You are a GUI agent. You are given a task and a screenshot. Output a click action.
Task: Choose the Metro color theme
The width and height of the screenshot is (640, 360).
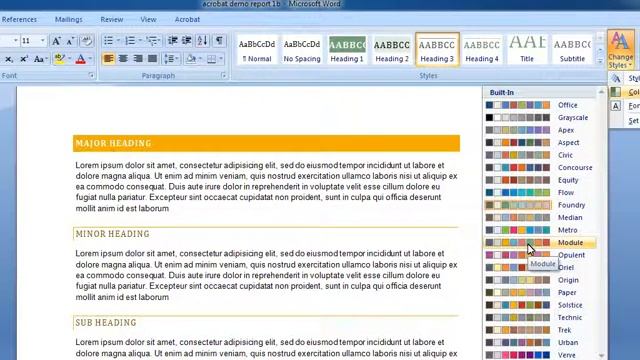(x=540, y=230)
